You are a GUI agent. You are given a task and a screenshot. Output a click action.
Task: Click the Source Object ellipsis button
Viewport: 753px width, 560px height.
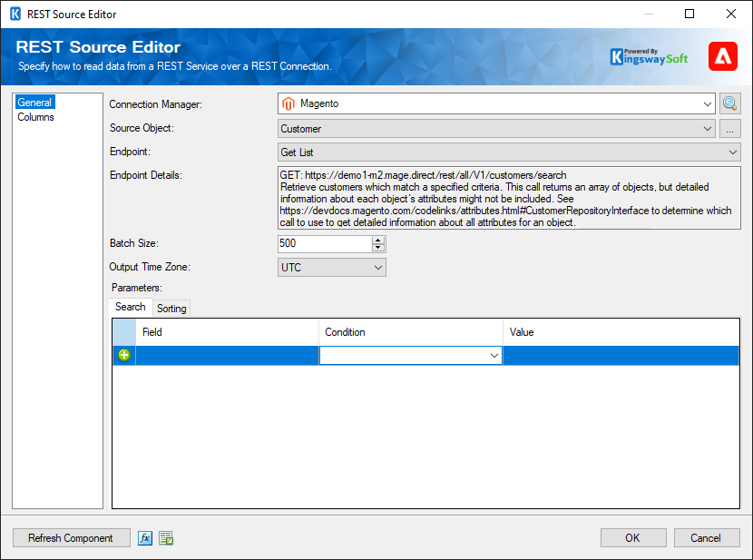point(729,129)
